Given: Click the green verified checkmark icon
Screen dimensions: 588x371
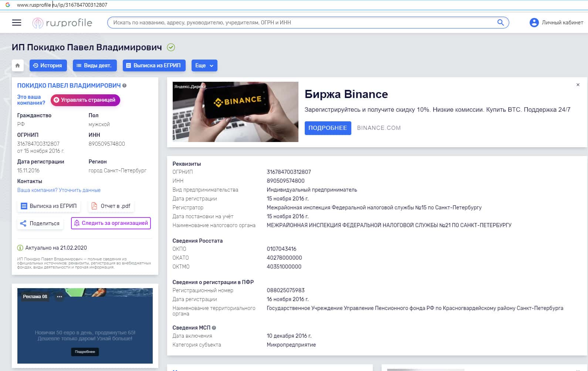Looking at the screenshot, I should click(x=171, y=47).
